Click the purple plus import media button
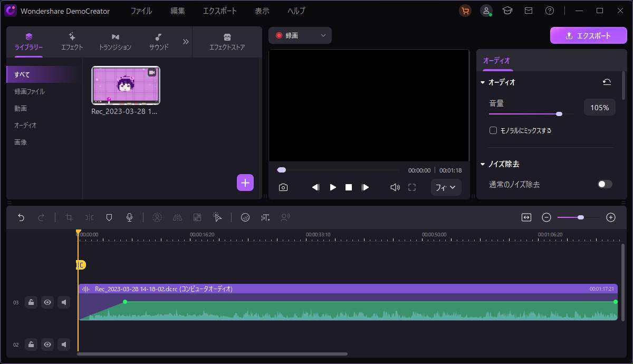Screen dimensions: 633x364 (245, 183)
